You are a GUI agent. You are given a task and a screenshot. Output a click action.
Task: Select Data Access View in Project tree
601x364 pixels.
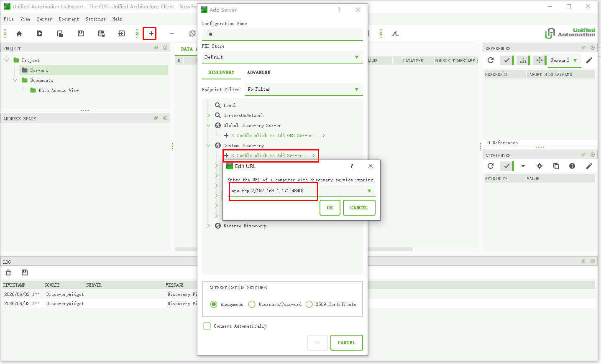pos(59,91)
